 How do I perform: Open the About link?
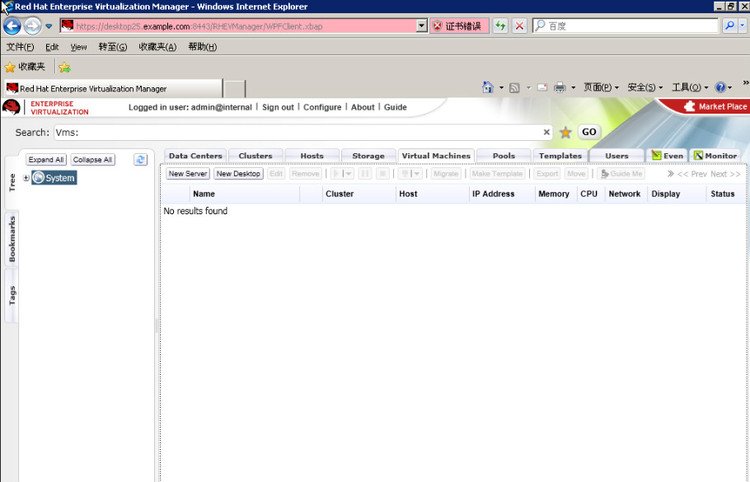coord(363,107)
